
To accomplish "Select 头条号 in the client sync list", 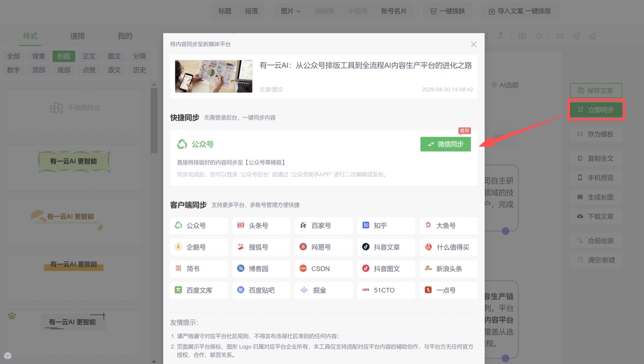I will pos(261,225).
